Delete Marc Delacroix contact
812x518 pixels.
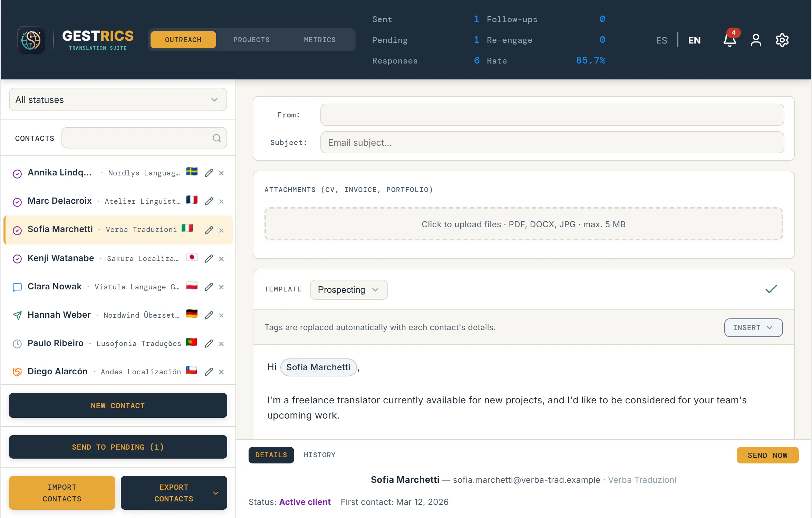(221, 201)
